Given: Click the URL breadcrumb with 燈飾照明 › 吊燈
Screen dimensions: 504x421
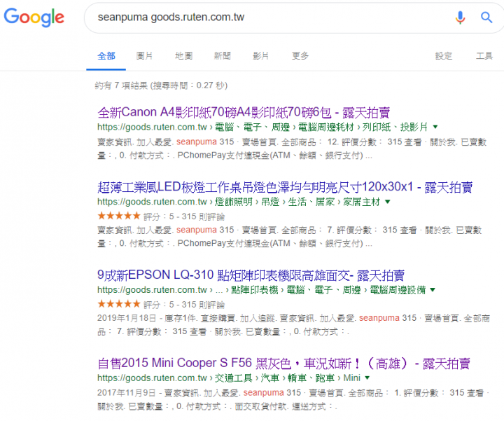Looking at the screenshot, I should click(239, 202).
